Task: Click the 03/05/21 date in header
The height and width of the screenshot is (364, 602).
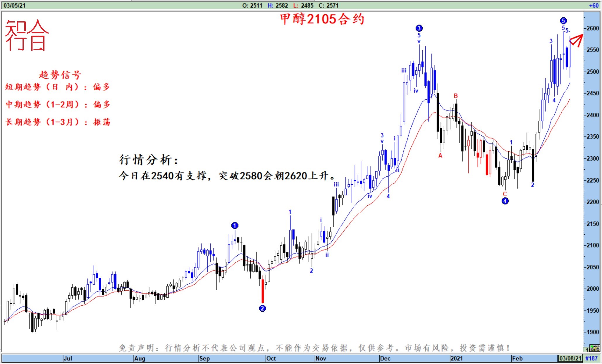Action: [x=14, y=5]
